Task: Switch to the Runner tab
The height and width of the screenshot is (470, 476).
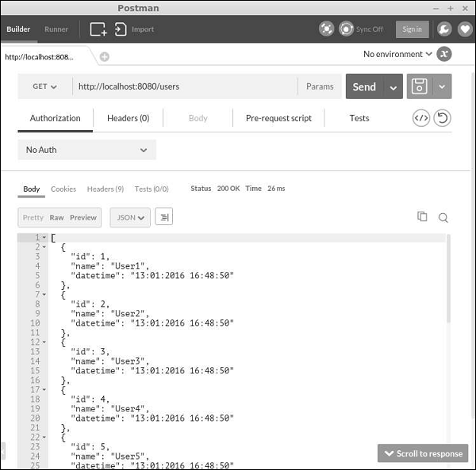Action: tap(56, 29)
